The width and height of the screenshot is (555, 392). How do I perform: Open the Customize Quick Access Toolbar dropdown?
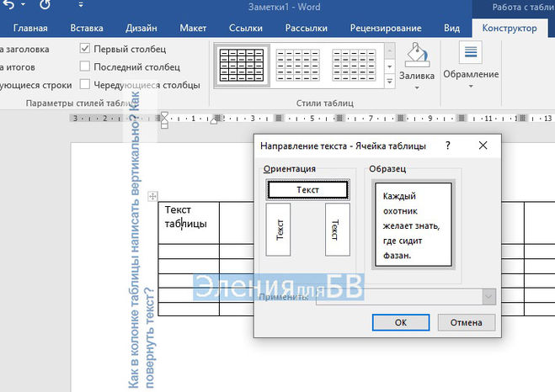[81, 4]
